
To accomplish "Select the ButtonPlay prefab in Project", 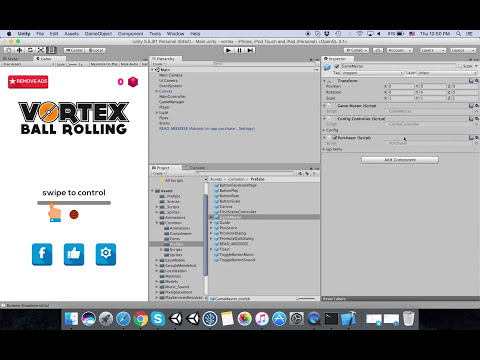I will 229,190.
